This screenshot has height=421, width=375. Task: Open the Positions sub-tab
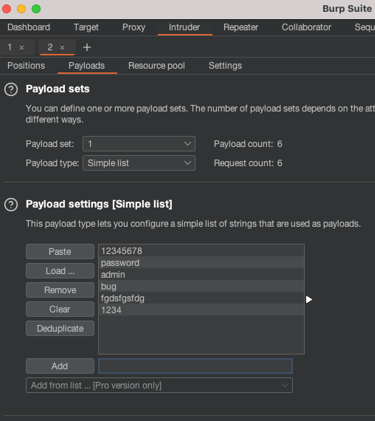[x=26, y=66]
